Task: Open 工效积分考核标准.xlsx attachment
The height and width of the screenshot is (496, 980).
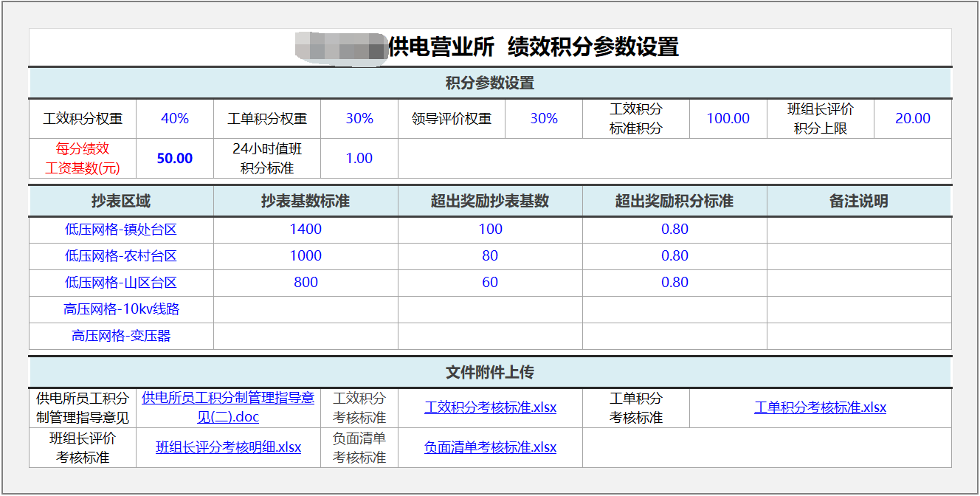Action: 490,407
